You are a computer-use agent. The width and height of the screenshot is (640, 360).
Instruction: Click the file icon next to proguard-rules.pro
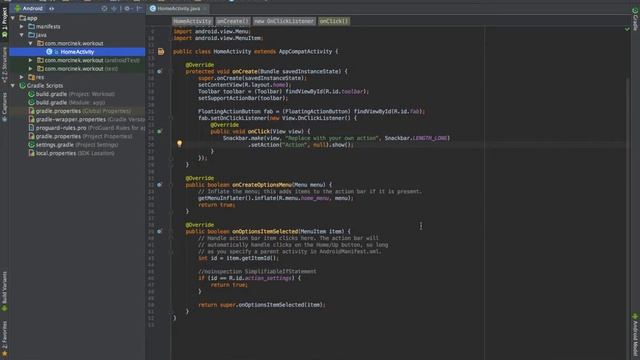[x=31, y=128]
